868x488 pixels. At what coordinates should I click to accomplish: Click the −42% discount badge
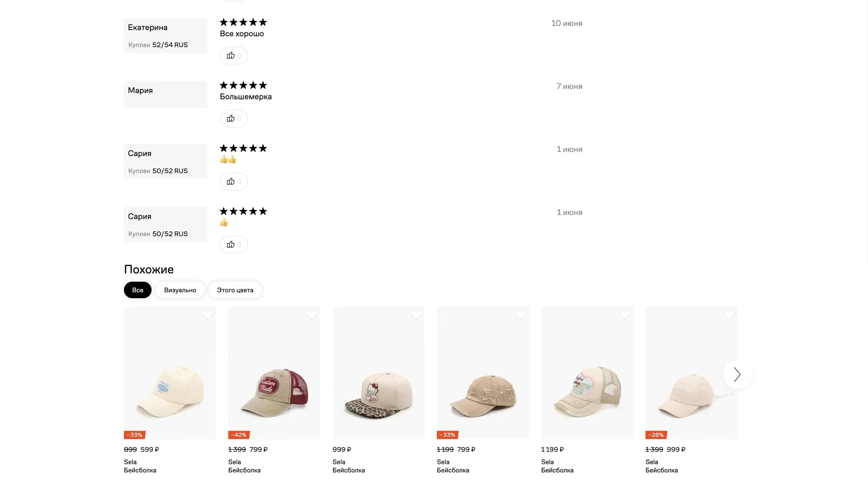pyautogui.click(x=239, y=435)
